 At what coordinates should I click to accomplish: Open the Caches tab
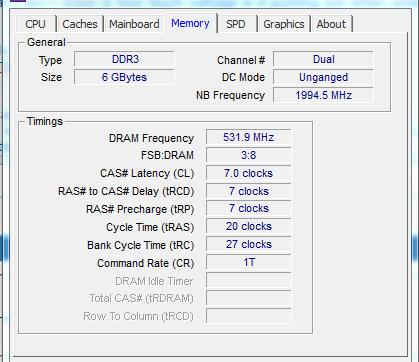coord(80,24)
